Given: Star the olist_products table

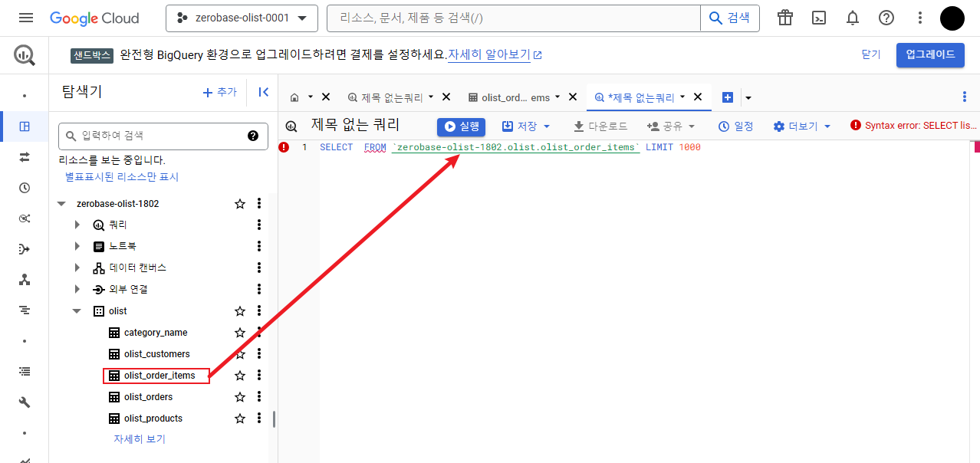Looking at the screenshot, I should pos(240,419).
